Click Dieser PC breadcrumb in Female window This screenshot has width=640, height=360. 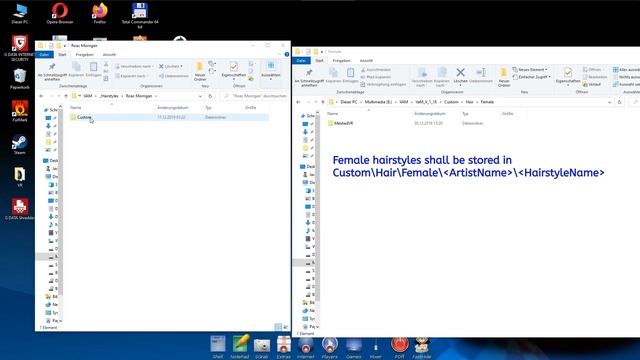(x=349, y=102)
